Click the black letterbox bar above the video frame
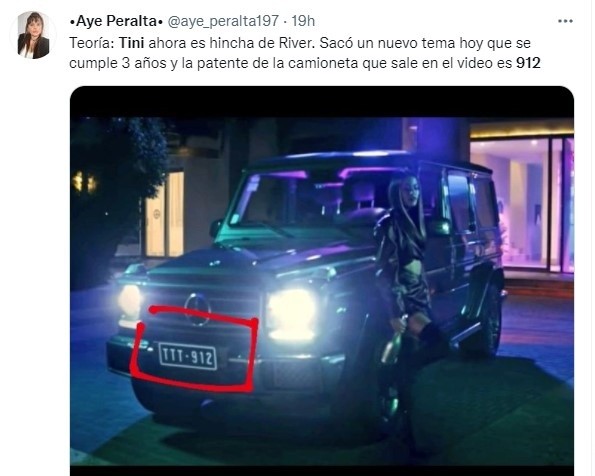This screenshot has height=476, width=595. coord(322,102)
